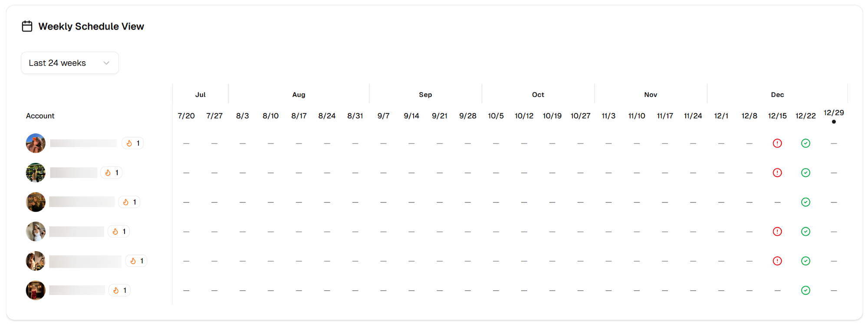This screenshot has height=325, width=868.
Task: Click the 10/12 date column label
Action: [x=524, y=116]
